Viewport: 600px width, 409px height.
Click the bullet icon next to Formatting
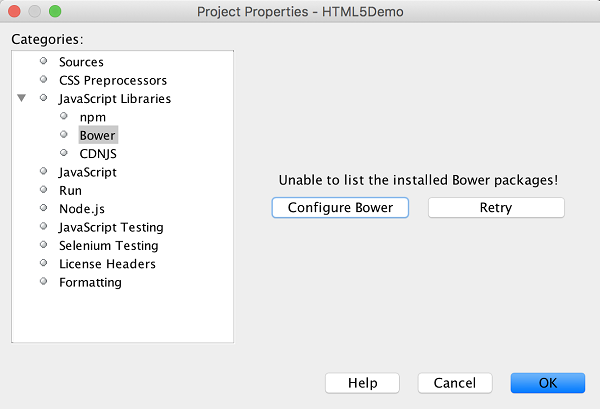(44, 282)
